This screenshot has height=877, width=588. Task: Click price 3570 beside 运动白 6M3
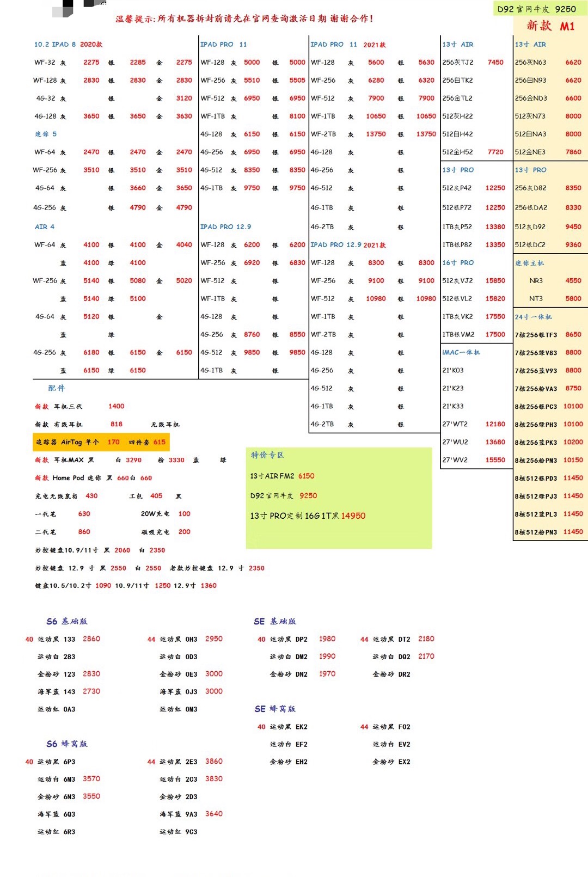point(91,778)
